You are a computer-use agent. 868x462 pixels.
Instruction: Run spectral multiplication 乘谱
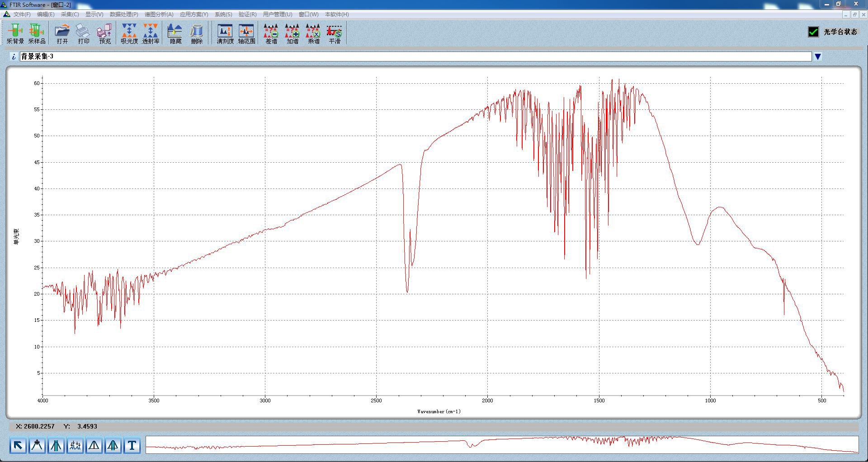(x=313, y=33)
